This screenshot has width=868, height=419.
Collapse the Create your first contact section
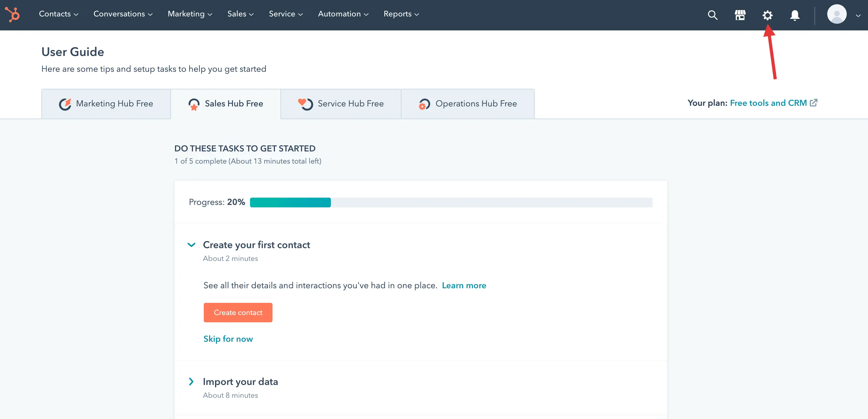[x=191, y=245]
